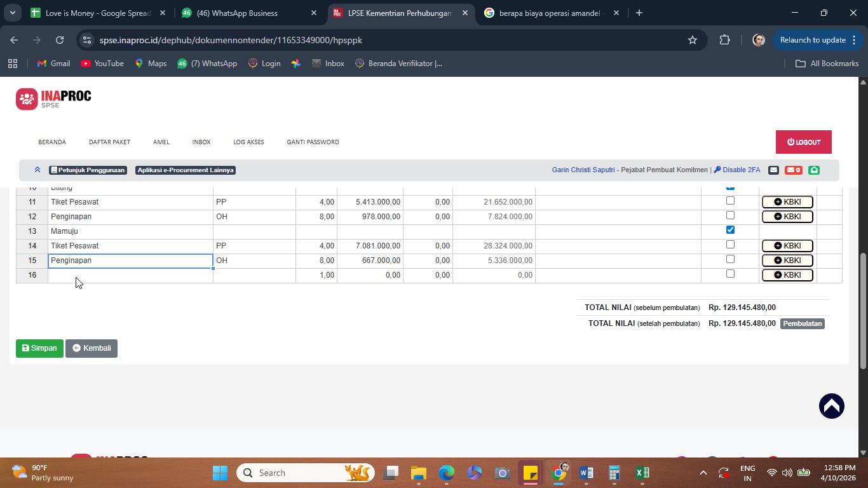Open Aplikasi e-Procurement Lainnya
This screenshot has height=488, width=868.
pyautogui.click(x=186, y=170)
